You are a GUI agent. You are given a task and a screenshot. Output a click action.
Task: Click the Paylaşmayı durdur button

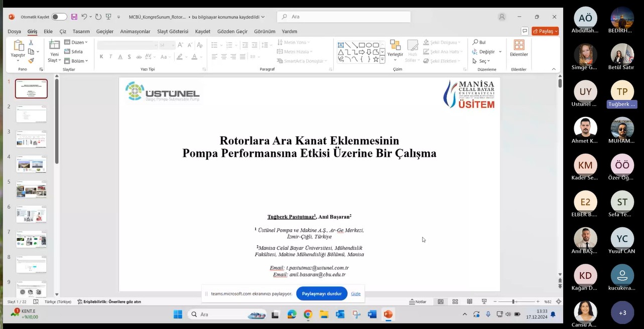point(321,294)
